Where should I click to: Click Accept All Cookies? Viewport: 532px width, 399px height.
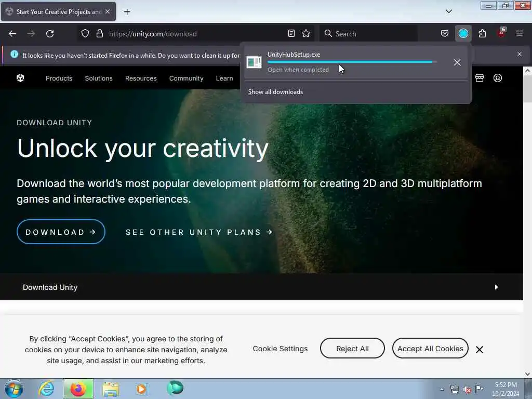click(430, 349)
